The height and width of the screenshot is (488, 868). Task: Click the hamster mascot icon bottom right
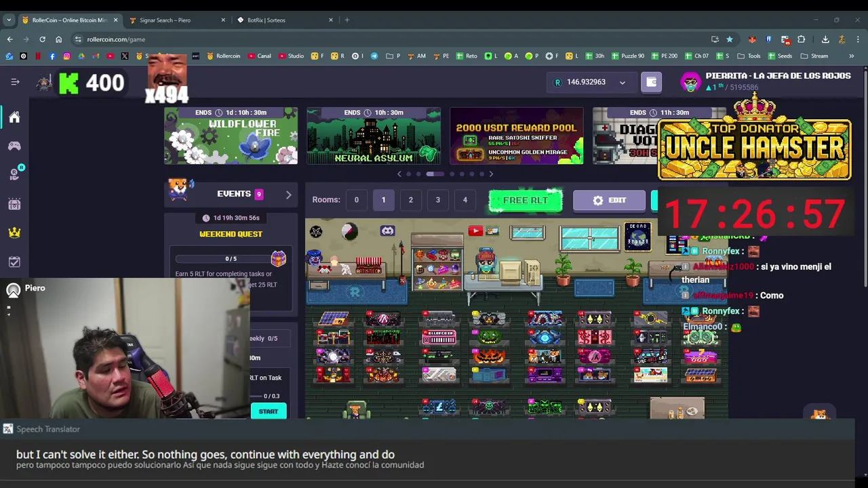pyautogui.click(x=820, y=413)
